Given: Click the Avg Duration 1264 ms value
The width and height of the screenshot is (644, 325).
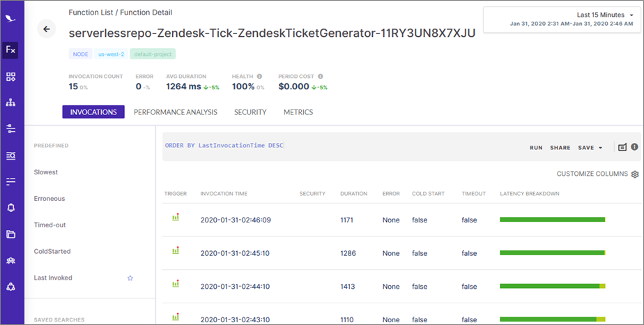Looking at the screenshot, I should 183,86.
